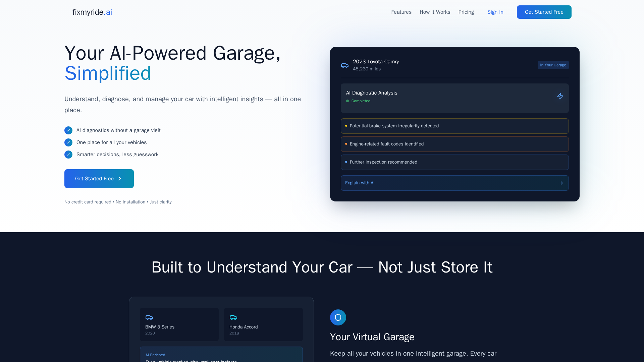Select Engine-related fault codes item
Viewport: 644px width, 362px height.
tap(454, 144)
